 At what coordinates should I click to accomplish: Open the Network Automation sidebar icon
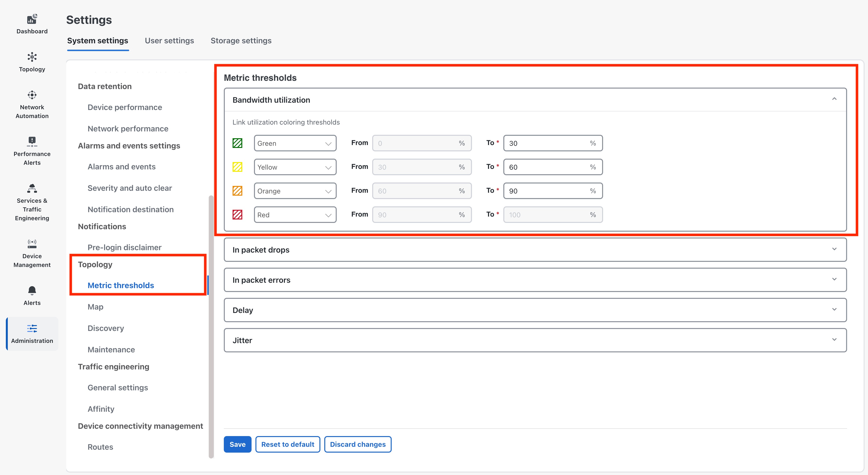[32, 104]
